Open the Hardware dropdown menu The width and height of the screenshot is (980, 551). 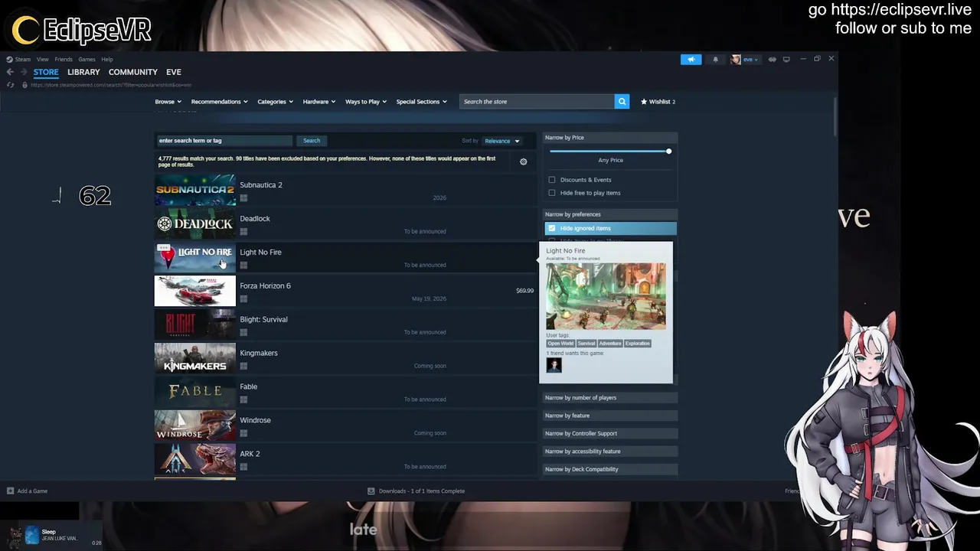pos(318,101)
